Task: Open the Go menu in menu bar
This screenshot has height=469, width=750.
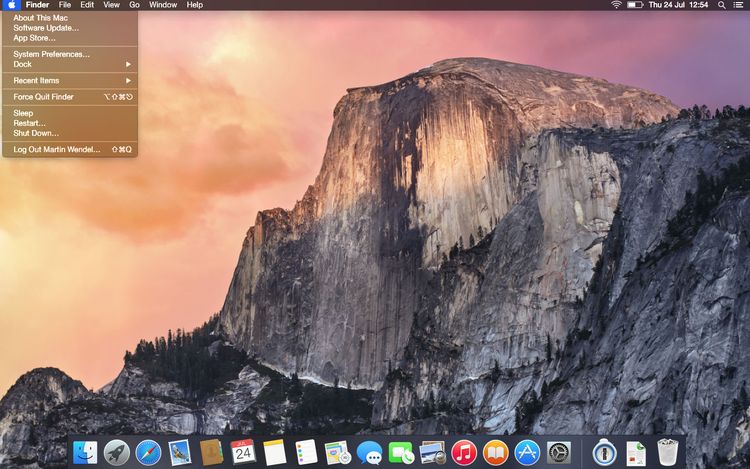Action: click(134, 5)
